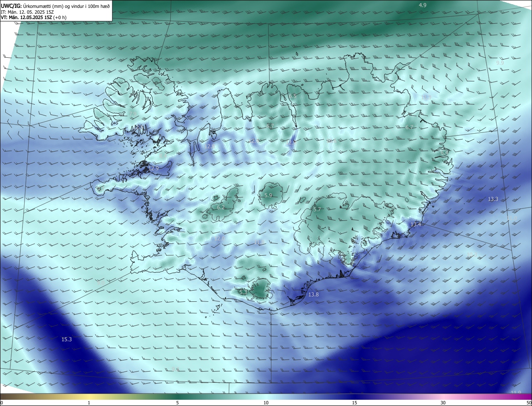
Task: Click the '10' label on the color scale
Action: (266, 403)
